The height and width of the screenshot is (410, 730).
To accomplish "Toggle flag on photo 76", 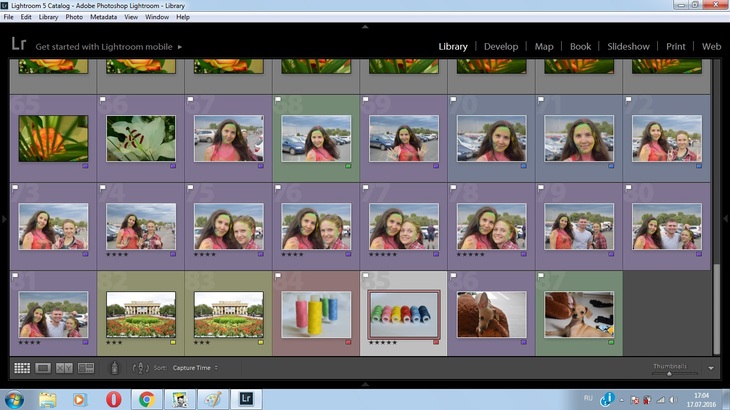I will pos(278,188).
